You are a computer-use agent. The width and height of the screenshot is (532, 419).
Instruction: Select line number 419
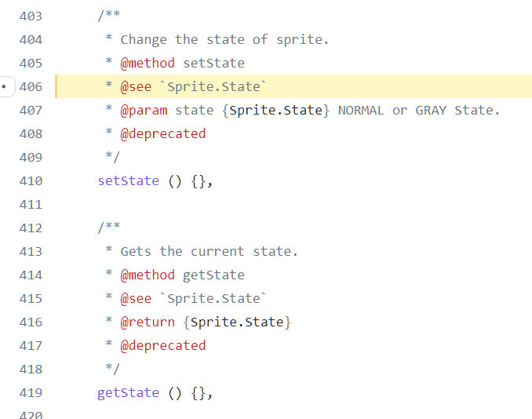(x=31, y=392)
